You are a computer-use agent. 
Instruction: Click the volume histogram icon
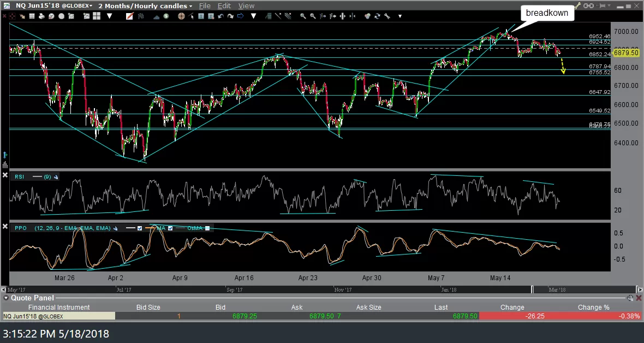coord(157,16)
